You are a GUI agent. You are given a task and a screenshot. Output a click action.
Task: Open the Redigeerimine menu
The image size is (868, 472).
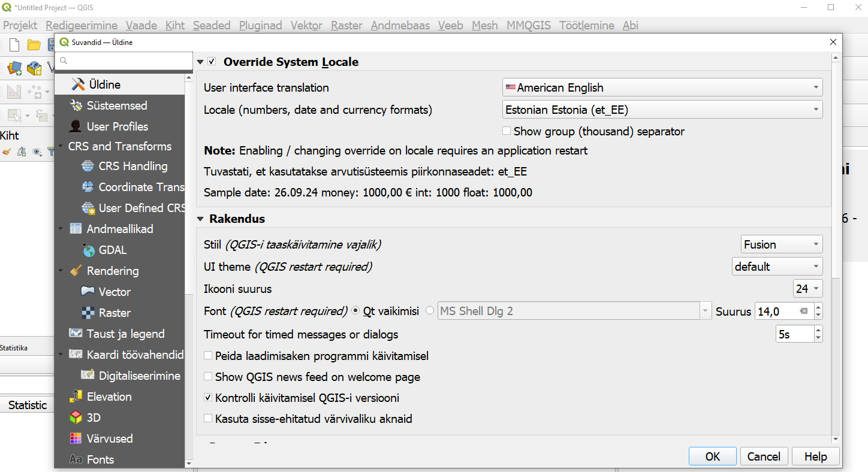point(83,25)
